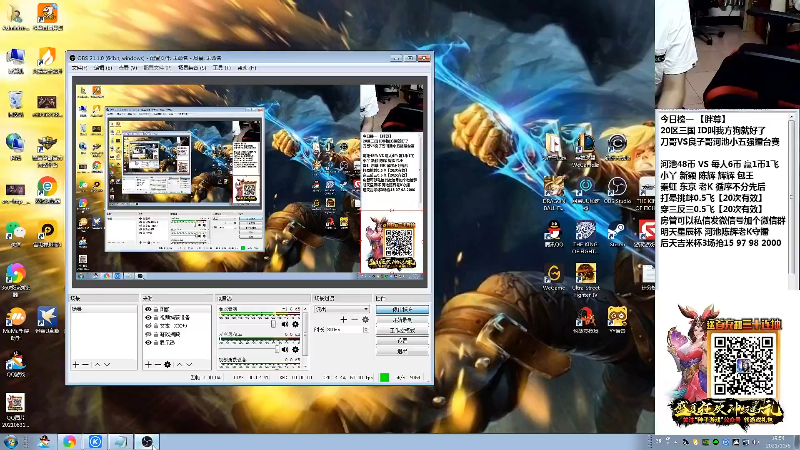Open the Scene Collection menu in OBS
Image resolution: width=800 pixels, height=450 pixels.
[192, 67]
